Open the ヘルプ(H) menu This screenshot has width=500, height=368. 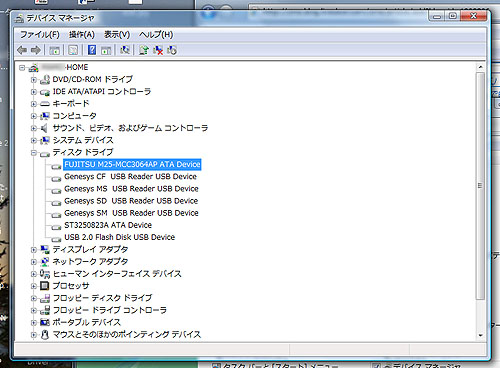pyautogui.click(x=156, y=35)
